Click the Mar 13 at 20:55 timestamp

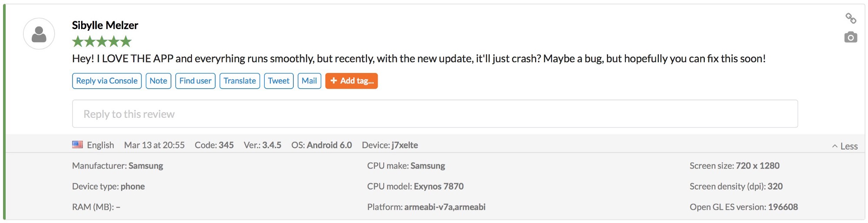(155, 145)
